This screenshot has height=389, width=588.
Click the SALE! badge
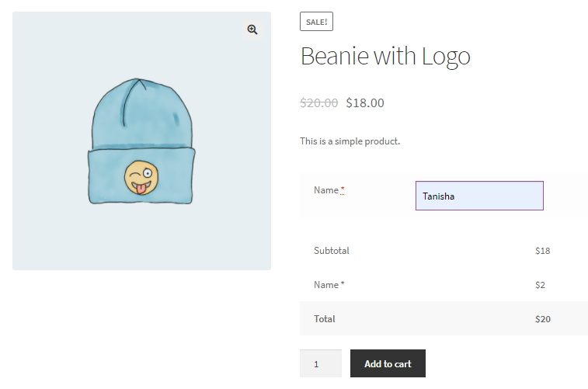click(x=316, y=22)
